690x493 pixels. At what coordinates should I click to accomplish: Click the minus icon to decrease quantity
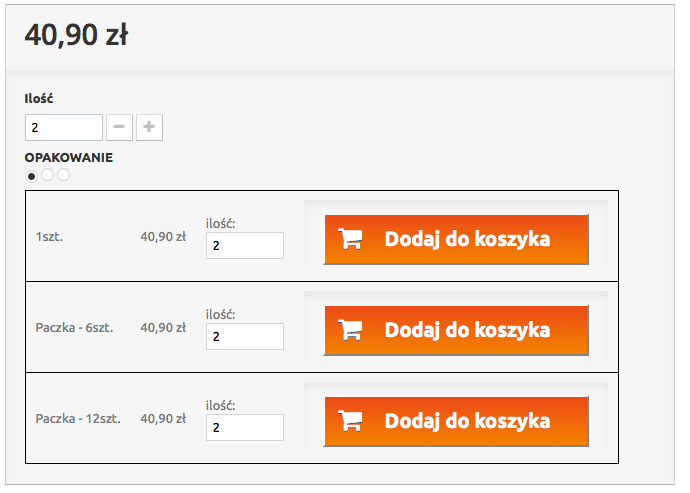click(x=119, y=128)
